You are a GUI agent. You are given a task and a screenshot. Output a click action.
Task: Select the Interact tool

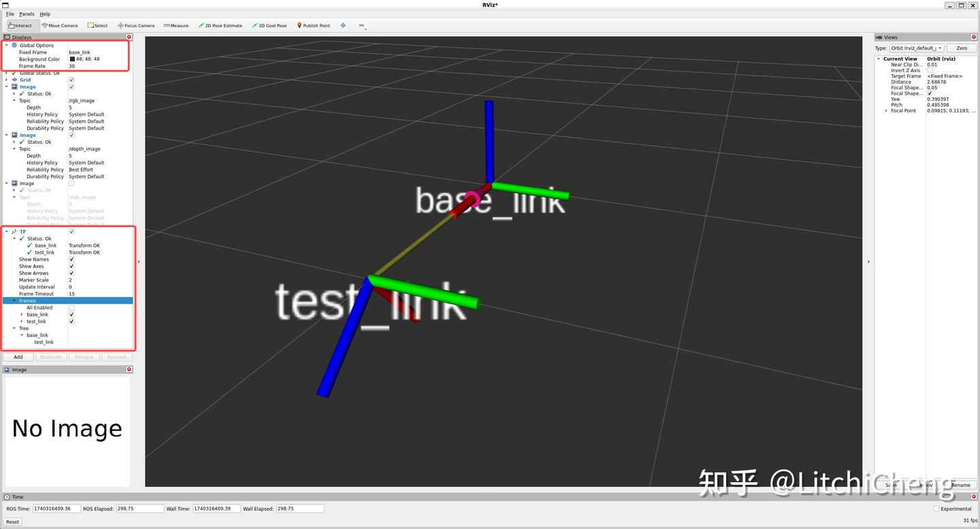tap(19, 25)
